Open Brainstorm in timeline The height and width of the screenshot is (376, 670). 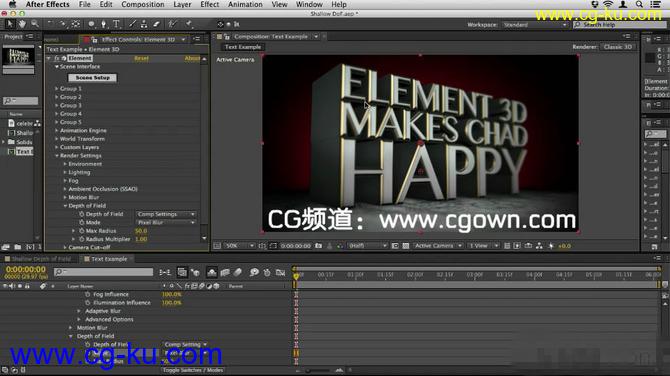pos(254,272)
